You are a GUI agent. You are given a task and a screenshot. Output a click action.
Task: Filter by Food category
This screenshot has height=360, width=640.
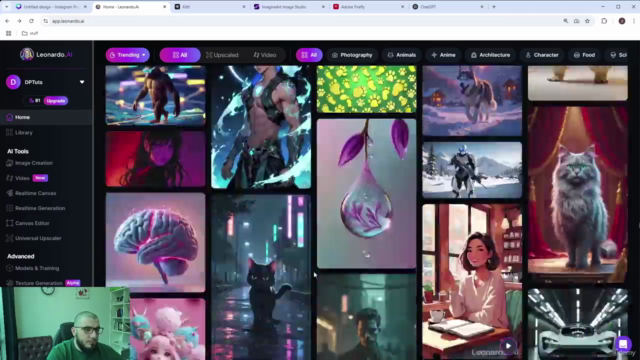(x=584, y=55)
